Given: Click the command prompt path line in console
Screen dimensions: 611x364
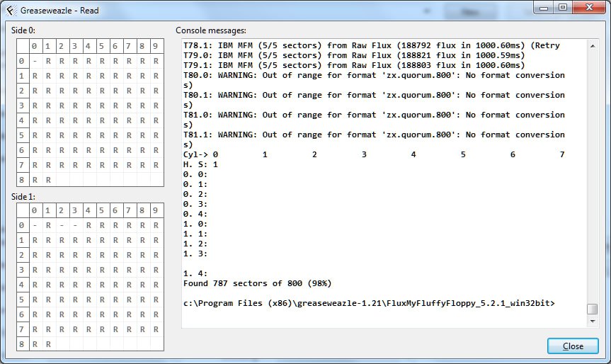Looking at the screenshot, I should 369,303.
